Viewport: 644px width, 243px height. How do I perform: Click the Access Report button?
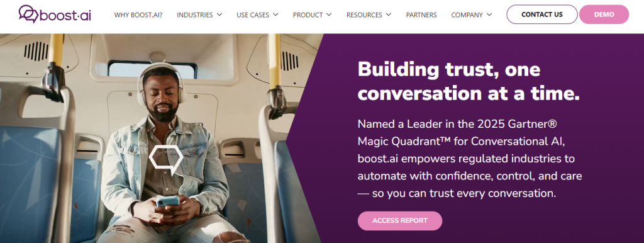pos(399,221)
